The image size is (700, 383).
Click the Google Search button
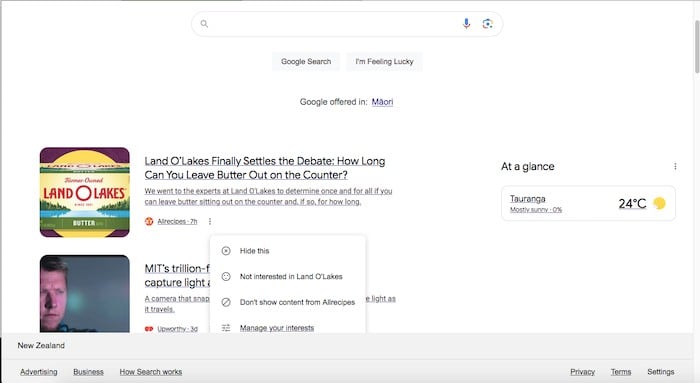[306, 62]
